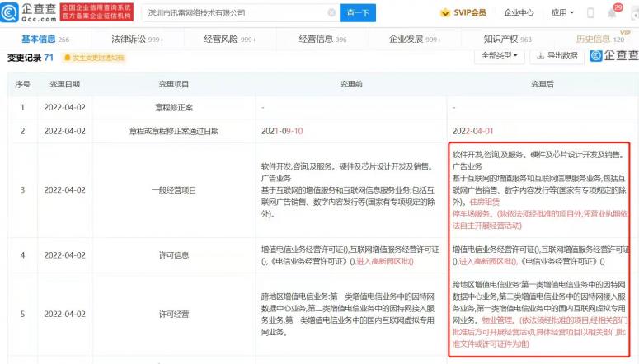Click the 变更前 column header

pyautogui.click(x=351, y=84)
